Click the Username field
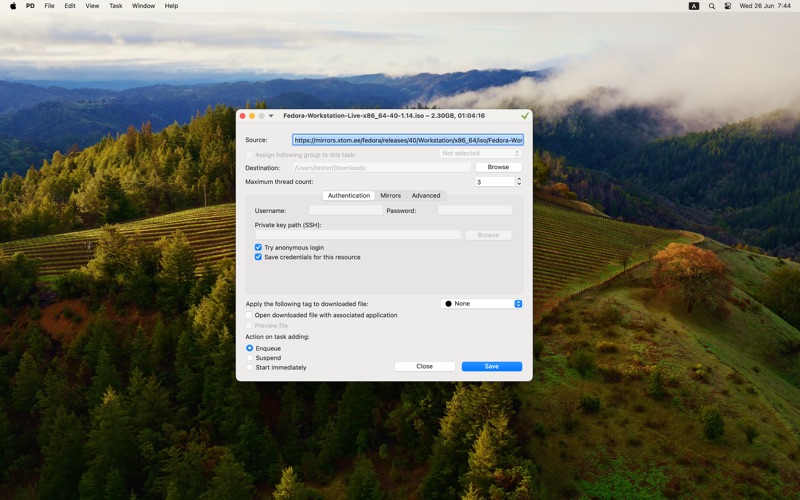 (346, 210)
